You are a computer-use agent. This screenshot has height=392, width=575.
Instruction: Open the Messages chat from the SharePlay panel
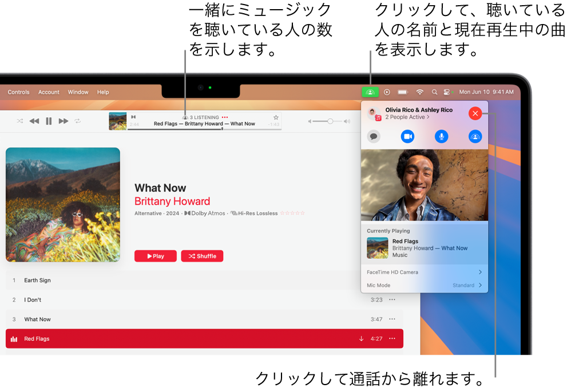pos(374,137)
